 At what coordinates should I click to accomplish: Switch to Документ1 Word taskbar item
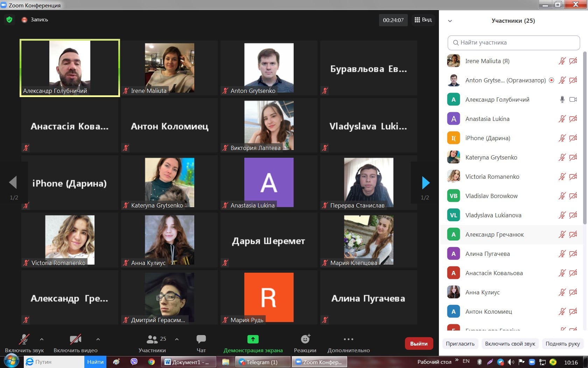point(188,362)
